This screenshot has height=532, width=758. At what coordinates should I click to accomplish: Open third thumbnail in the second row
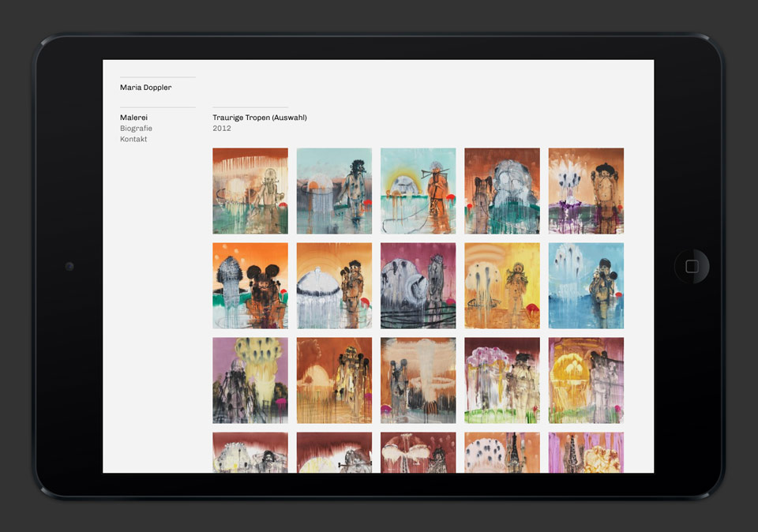click(418, 286)
